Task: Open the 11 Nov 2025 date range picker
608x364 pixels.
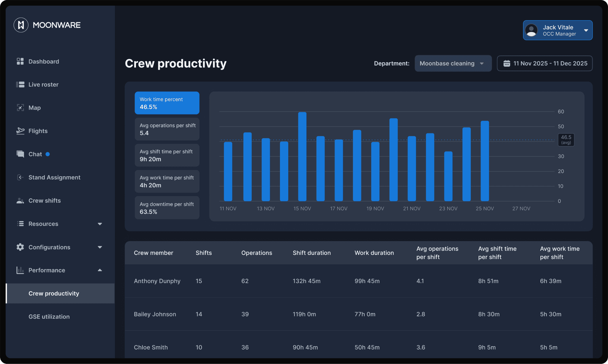Action: pyautogui.click(x=544, y=63)
